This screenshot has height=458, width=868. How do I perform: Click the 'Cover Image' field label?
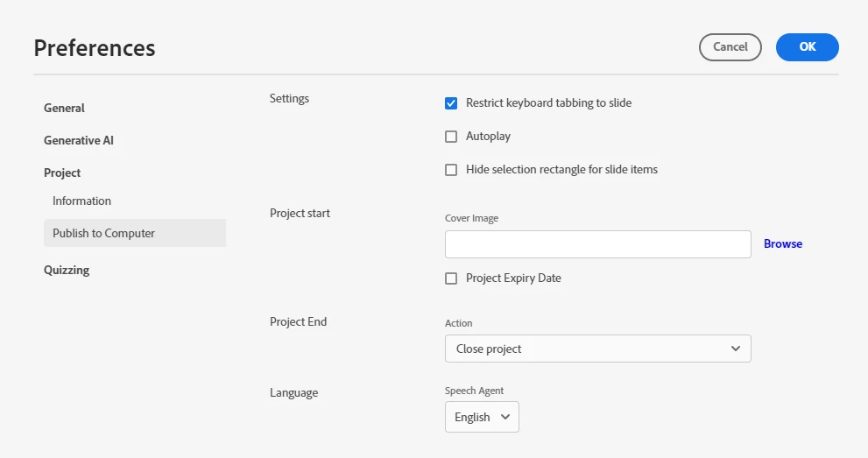coord(471,218)
